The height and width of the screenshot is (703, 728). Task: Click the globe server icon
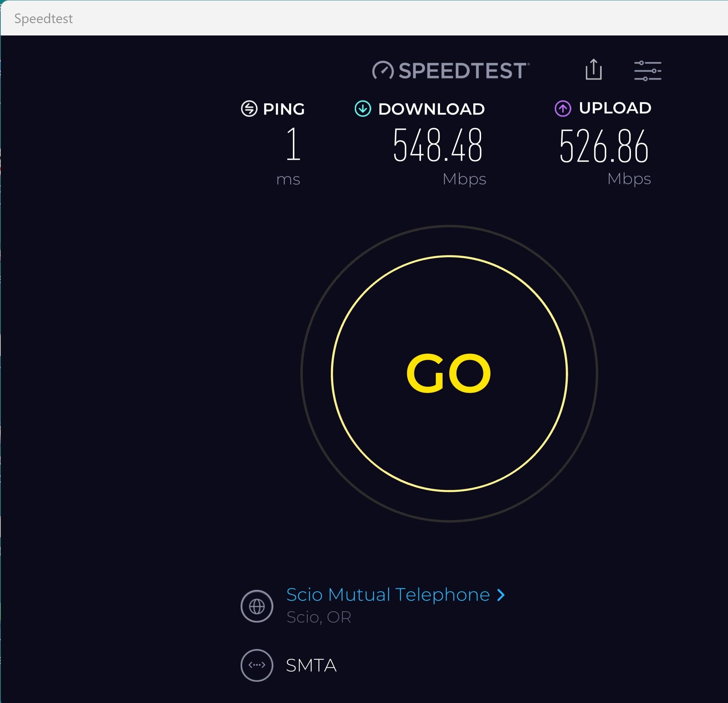pyautogui.click(x=257, y=606)
